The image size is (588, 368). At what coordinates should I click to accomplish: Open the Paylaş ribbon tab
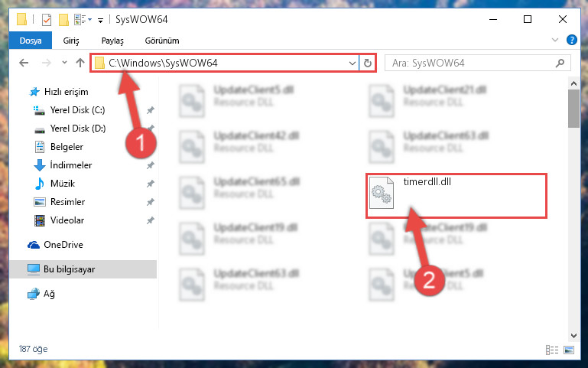pos(112,41)
